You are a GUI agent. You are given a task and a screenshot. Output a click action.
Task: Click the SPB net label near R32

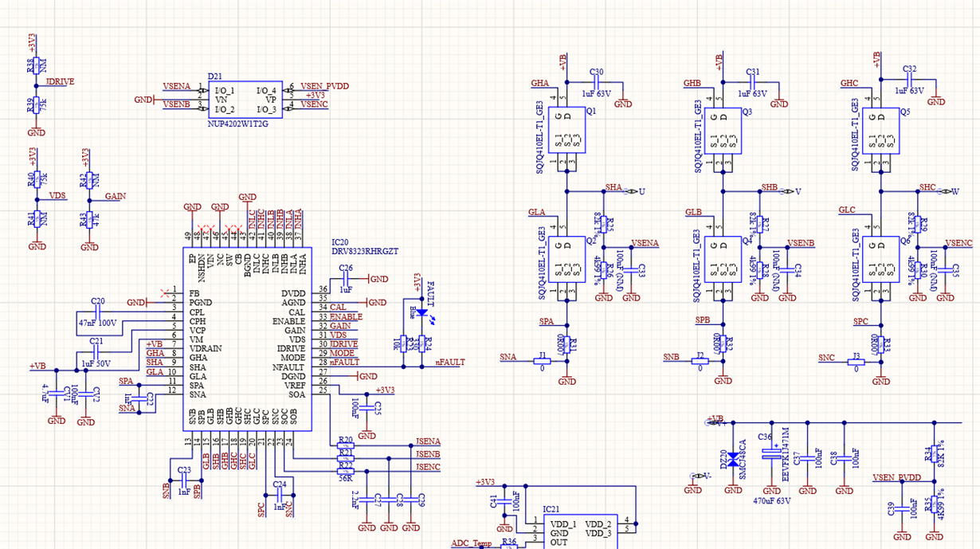pyautogui.click(x=703, y=320)
